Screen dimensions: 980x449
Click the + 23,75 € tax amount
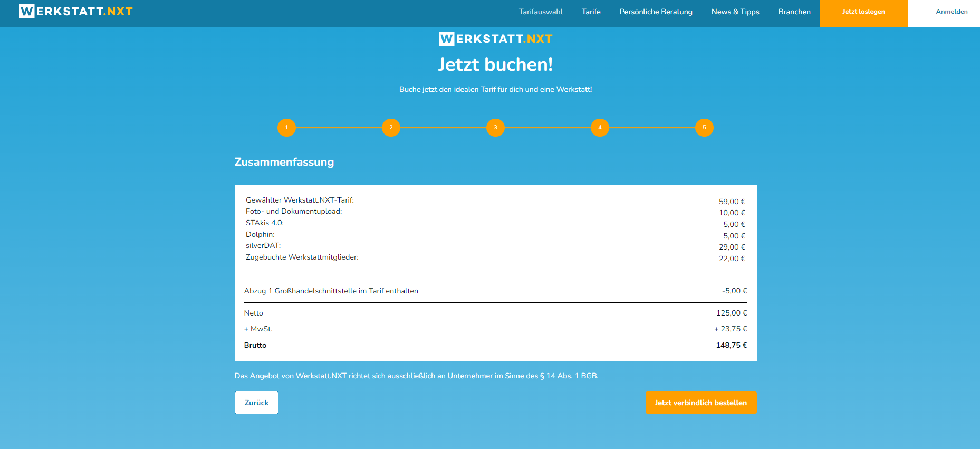(x=731, y=329)
